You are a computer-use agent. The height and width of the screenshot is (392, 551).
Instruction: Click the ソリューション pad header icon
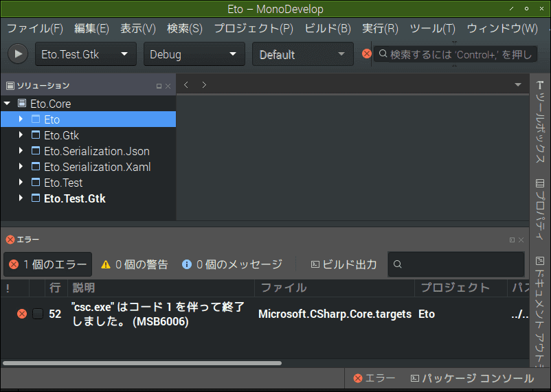tap(10, 85)
